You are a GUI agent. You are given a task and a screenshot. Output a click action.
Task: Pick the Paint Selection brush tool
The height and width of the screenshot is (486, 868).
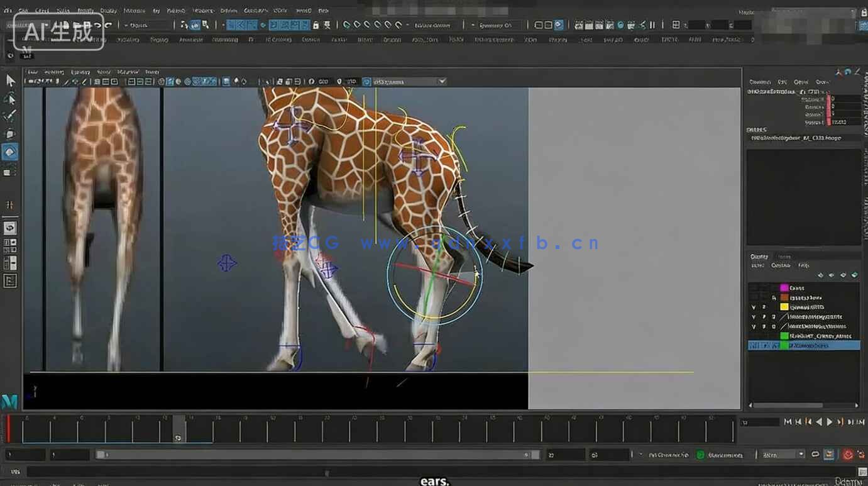(x=10, y=116)
